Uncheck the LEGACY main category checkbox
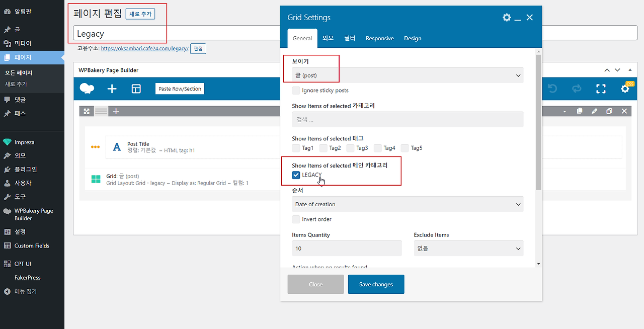The image size is (644, 329). (296, 175)
